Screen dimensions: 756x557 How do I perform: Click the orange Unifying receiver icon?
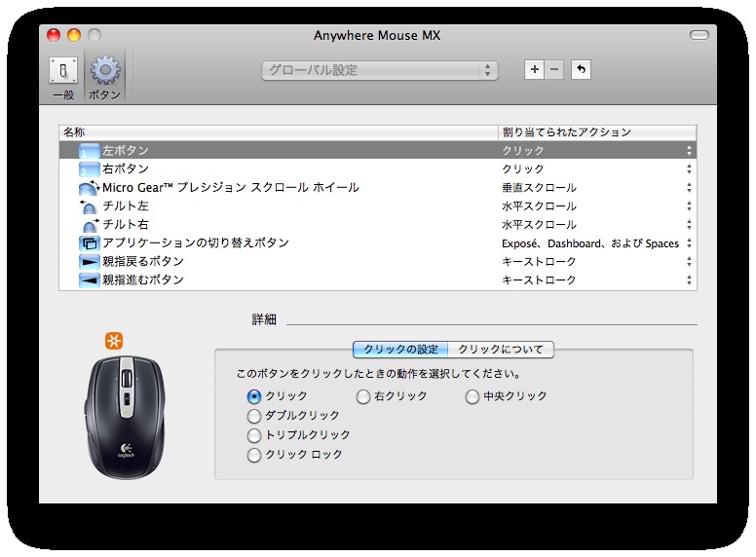(x=114, y=341)
